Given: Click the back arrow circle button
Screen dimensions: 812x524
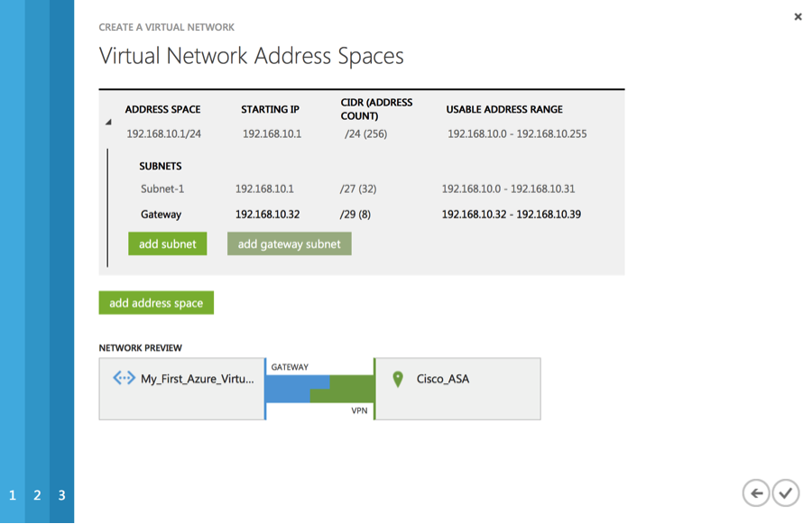Looking at the screenshot, I should (755, 493).
